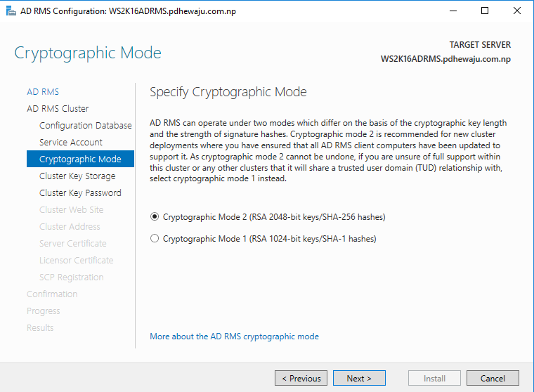The image size is (534, 392).
Task: Open the AD RMS Cluster step
Action: click(x=58, y=109)
